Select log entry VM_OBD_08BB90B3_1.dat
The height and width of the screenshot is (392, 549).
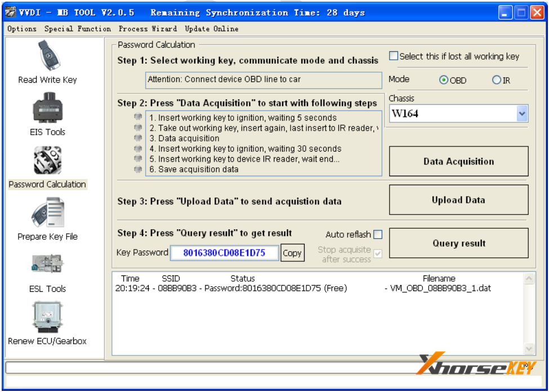coord(440,288)
